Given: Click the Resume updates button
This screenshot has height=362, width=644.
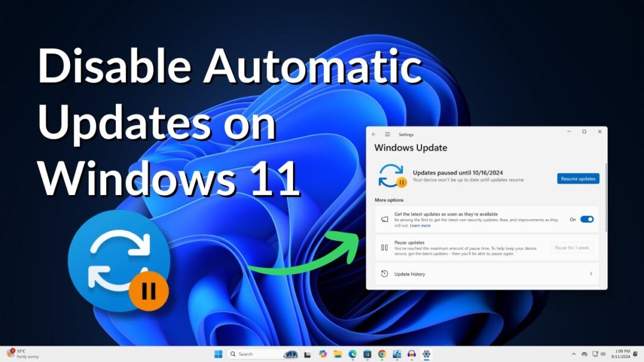Looking at the screenshot, I should (578, 178).
